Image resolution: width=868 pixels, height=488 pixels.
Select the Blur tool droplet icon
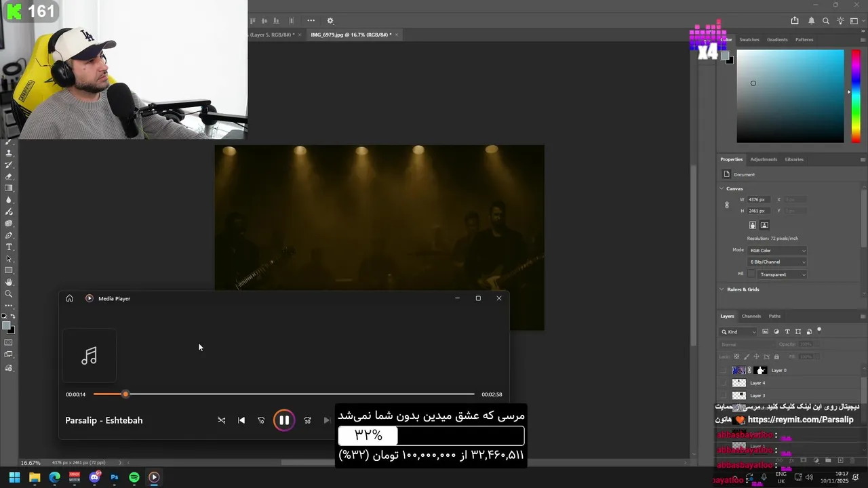pyautogui.click(x=9, y=200)
